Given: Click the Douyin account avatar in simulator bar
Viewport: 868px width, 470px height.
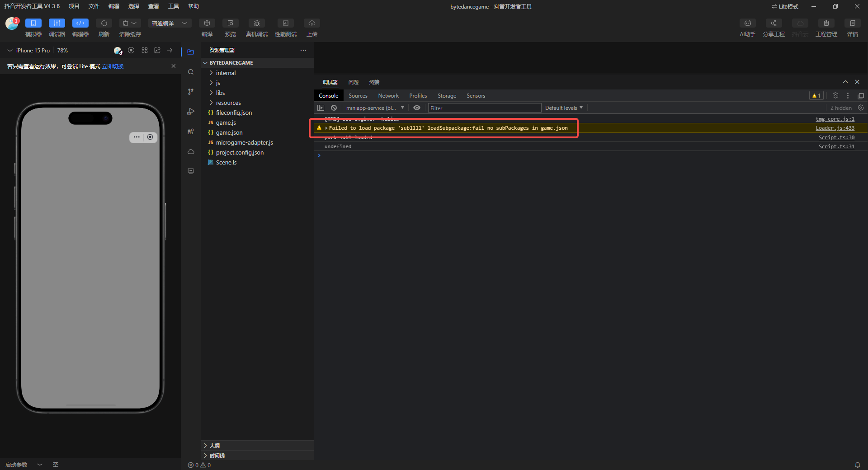Looking at the screenshot, I should coord(118,51).
